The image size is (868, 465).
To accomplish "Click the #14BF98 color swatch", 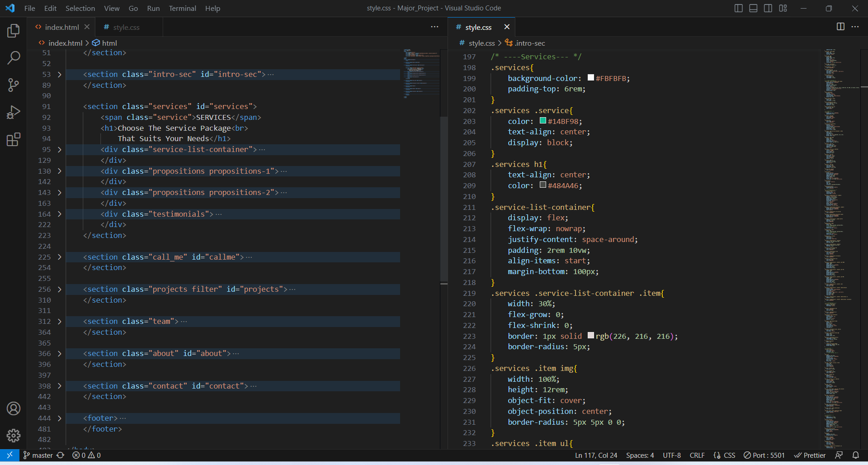I will 542,121.
